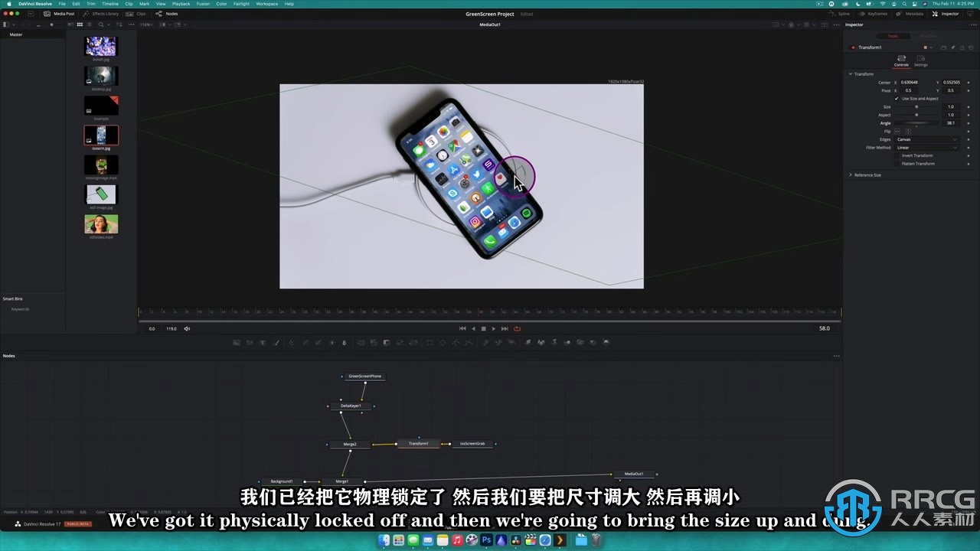Open the Metadata panel

(910, 14)
